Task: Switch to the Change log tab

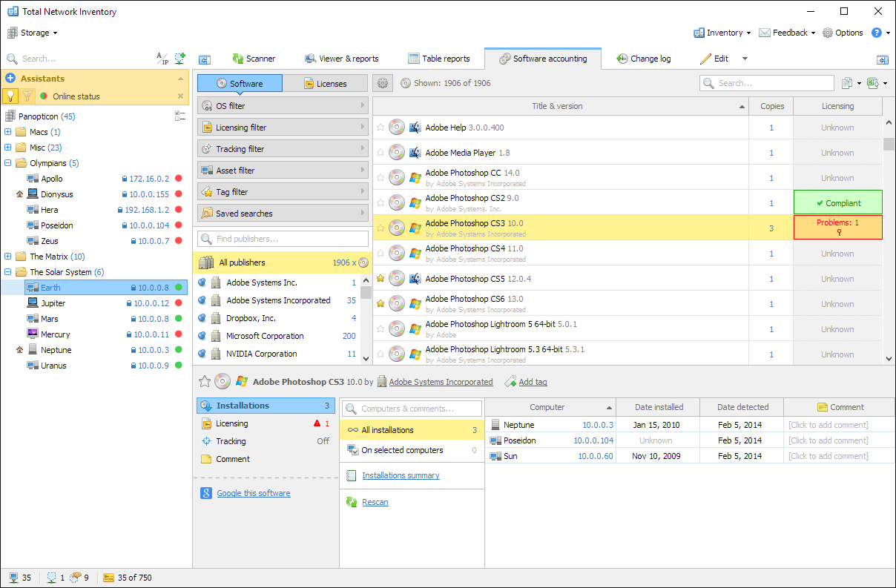Action: click(643, 59)
